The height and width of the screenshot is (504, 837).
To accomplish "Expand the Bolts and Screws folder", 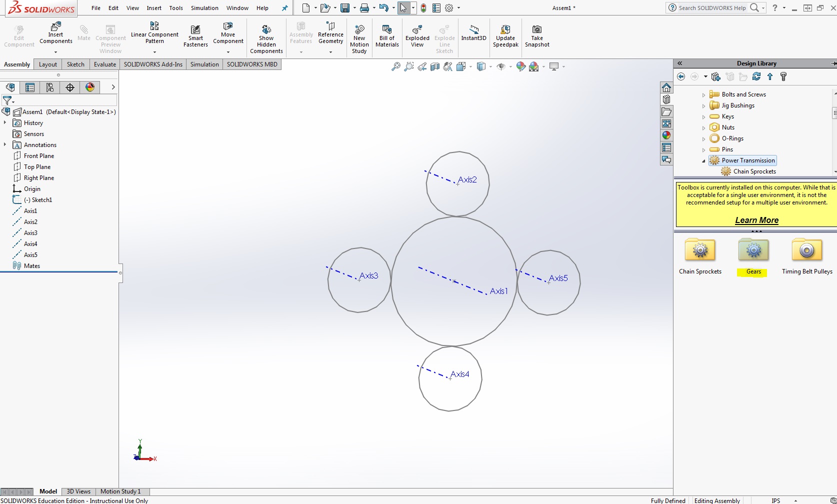I will 703,95.
